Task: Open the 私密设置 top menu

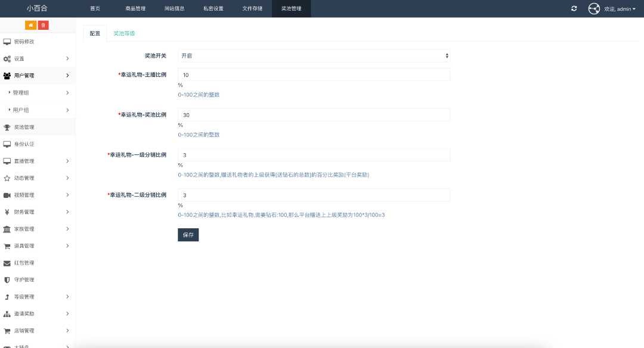Action: coord(213,8)
